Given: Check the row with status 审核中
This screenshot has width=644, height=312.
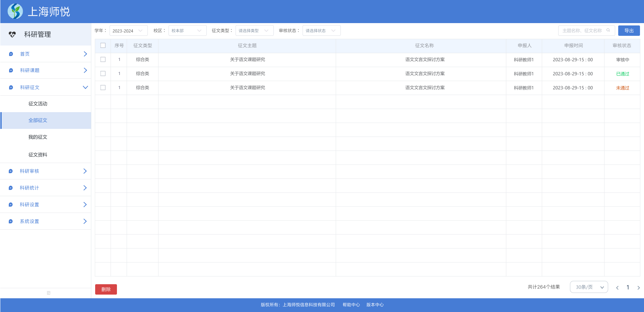Looking at the screenshot, I should 103,60.
